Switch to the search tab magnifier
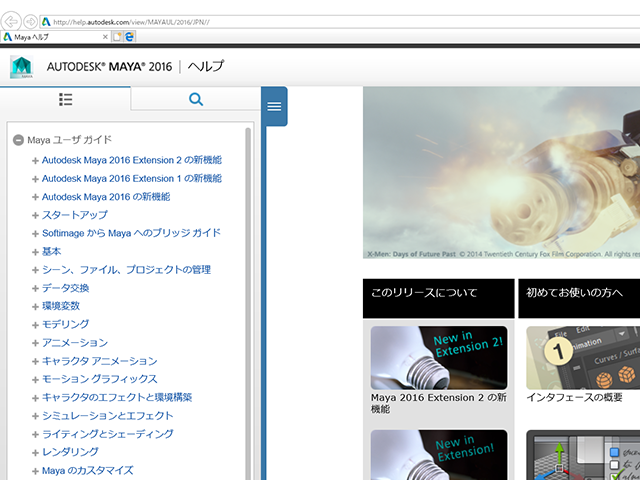The height and width of the screenshot is (480, 640). [196, 99]
